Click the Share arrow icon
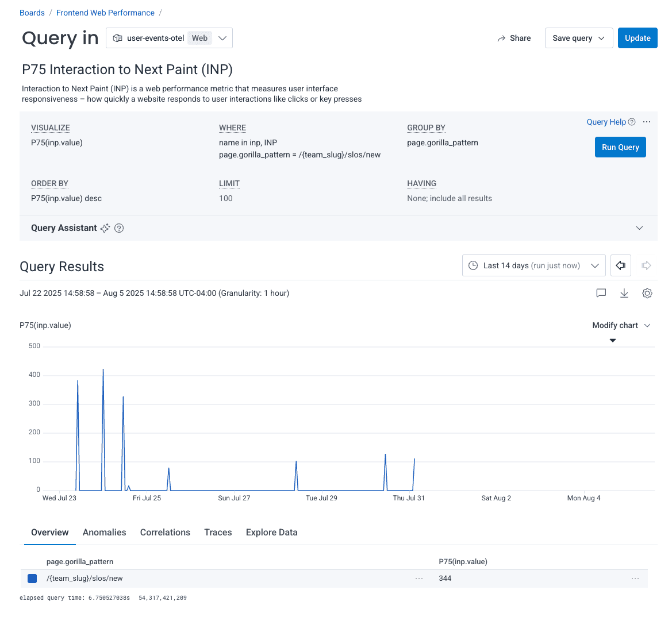The image size is (672, 617). click(x=501, y=38)
